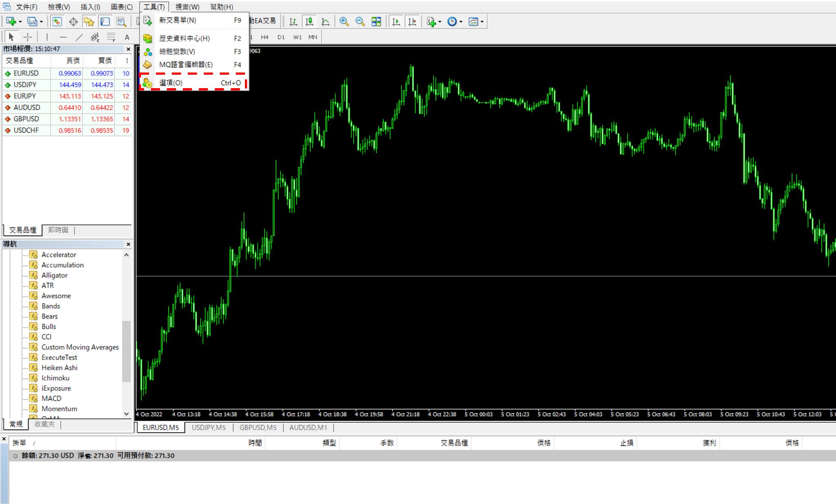Expand the Periods dropdown arrow
Viewport: 836px width, 504px height.
click(x=461, y=22)
